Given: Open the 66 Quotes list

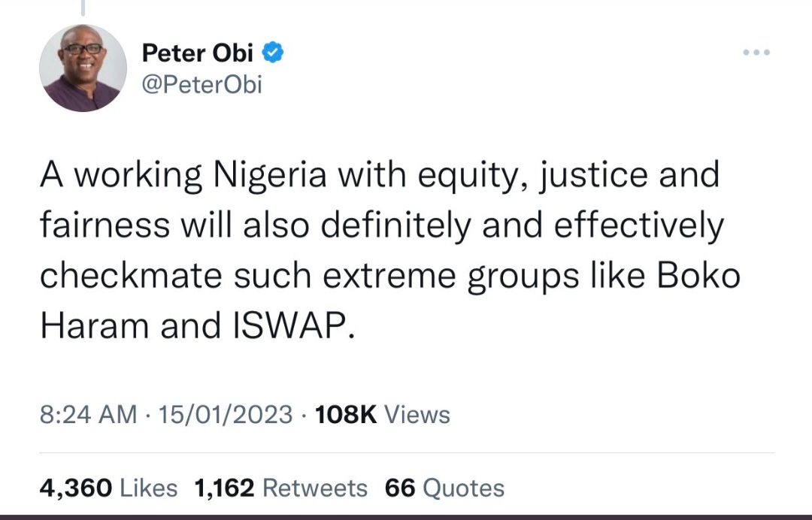Looking at the screenshot, I should click(x=444, y=488).
